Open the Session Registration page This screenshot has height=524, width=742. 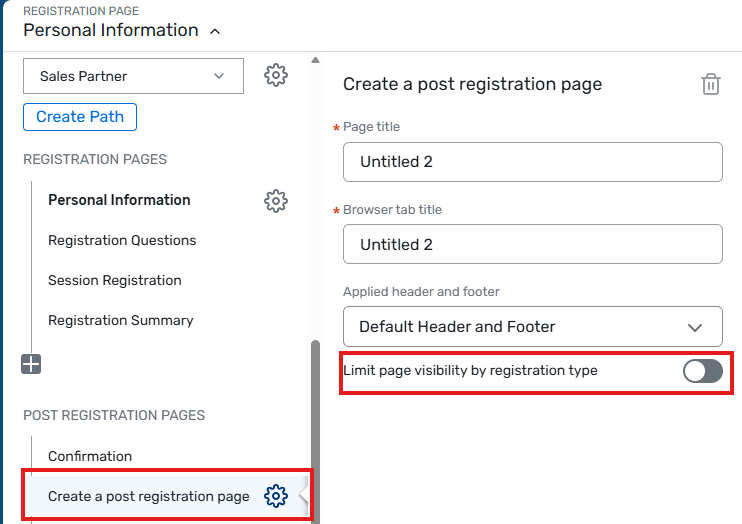115,280
